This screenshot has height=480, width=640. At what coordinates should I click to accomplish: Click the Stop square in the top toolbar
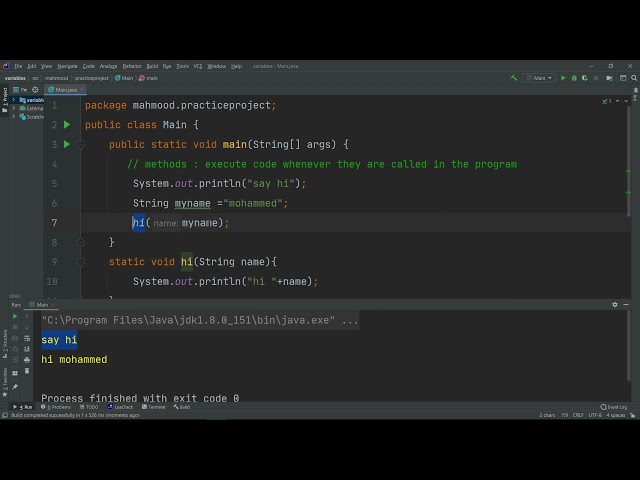click(x=596, y=78)
